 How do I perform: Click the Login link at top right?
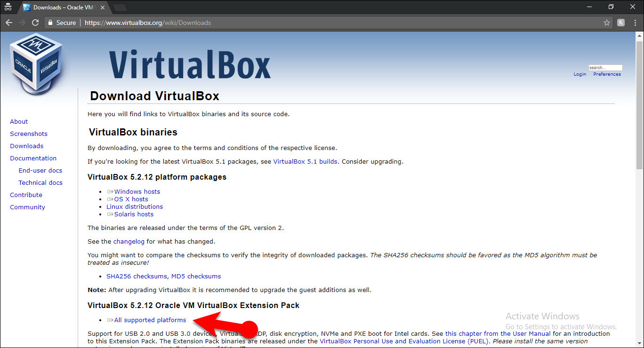(x=580, y=74)
